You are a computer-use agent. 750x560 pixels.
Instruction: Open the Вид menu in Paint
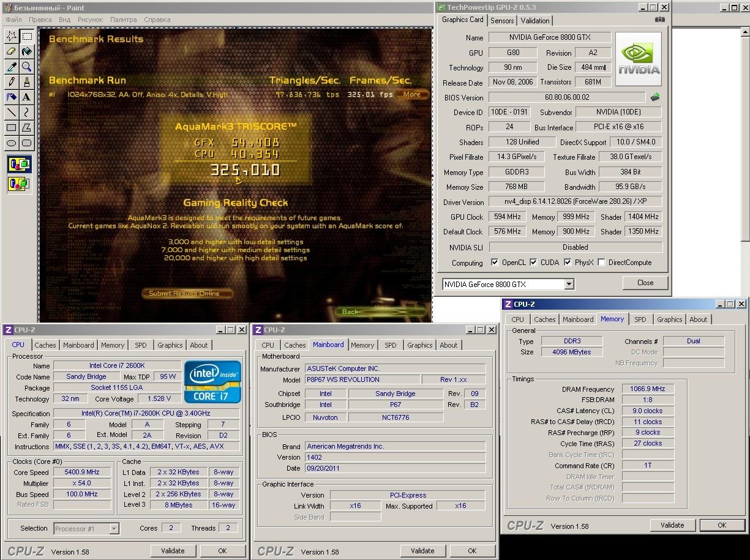64,20
